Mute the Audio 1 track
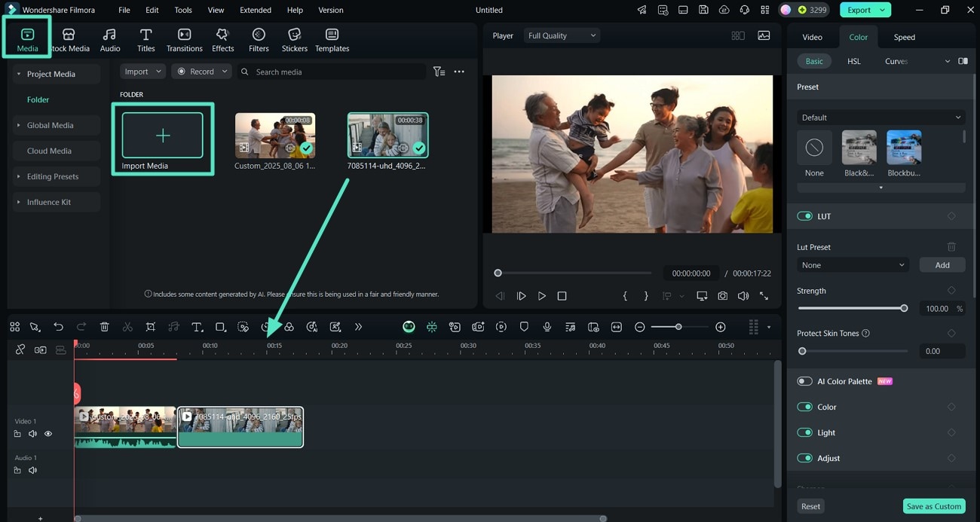980x522 pixels. point(32,470)
